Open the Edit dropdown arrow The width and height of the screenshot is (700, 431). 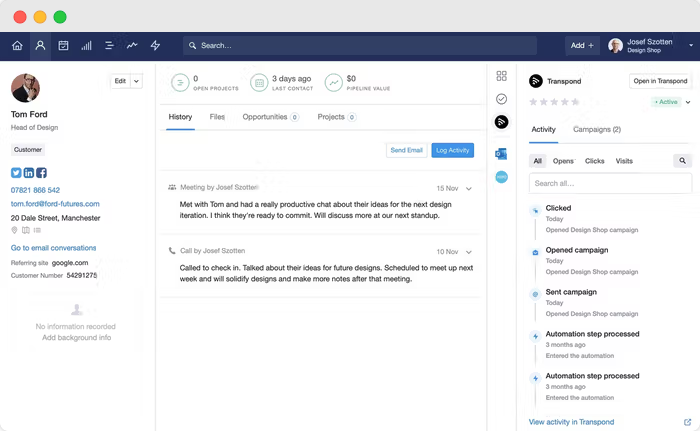tap(136, 81)
